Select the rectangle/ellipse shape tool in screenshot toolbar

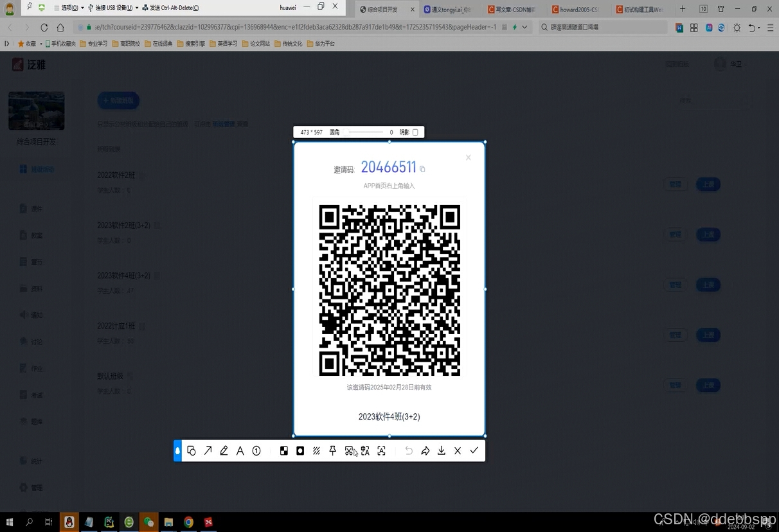tap(192, 451)
